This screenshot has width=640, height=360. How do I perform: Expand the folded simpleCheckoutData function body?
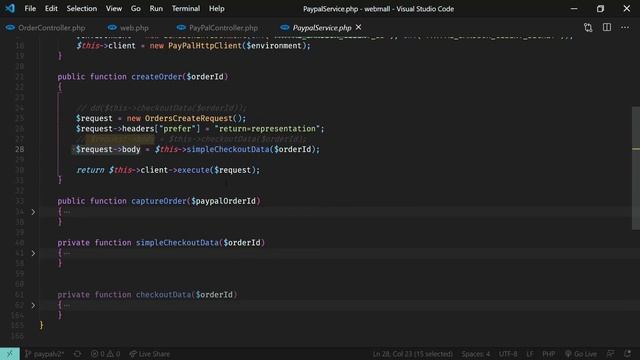(x=33, y=253)
